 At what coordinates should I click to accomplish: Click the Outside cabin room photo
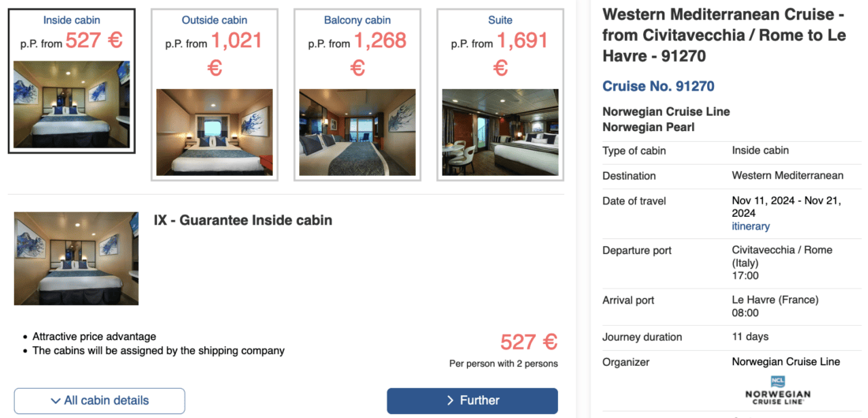(215, 132)
